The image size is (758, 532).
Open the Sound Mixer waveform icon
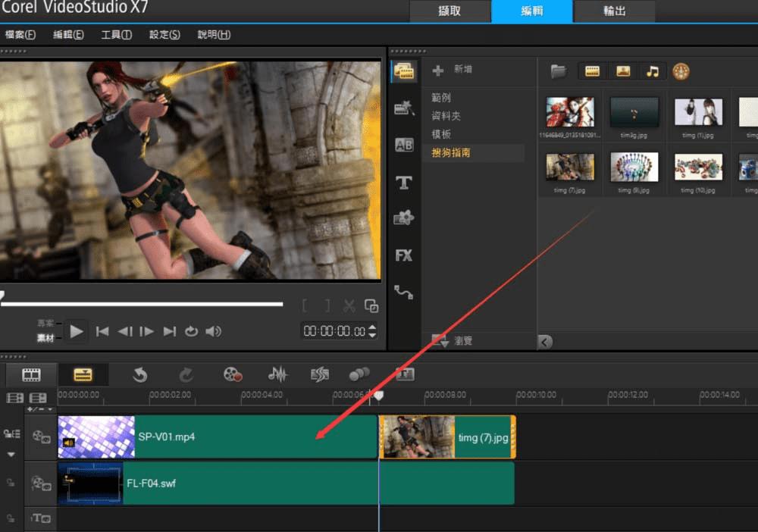278,374
